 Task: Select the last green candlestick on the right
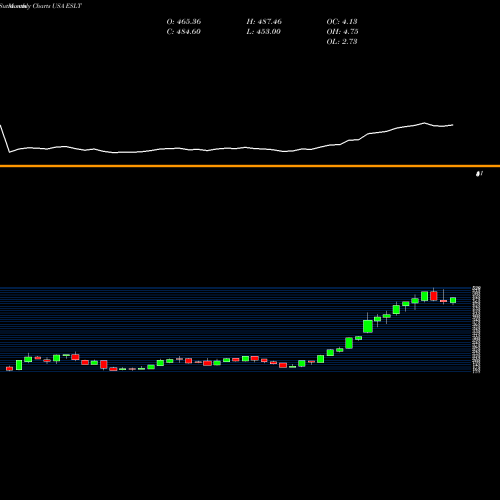coord(453,300)
